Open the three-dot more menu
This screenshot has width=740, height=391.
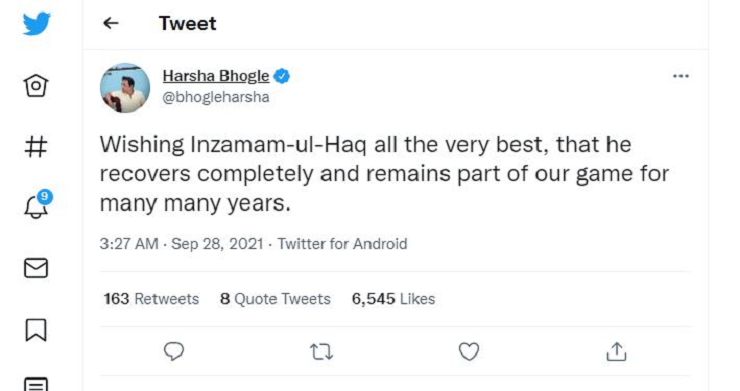681,76
